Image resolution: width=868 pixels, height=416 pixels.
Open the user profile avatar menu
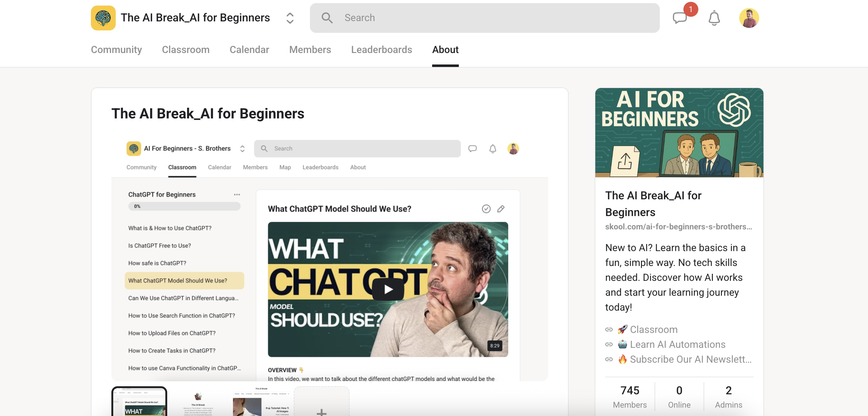coord(749,18)
